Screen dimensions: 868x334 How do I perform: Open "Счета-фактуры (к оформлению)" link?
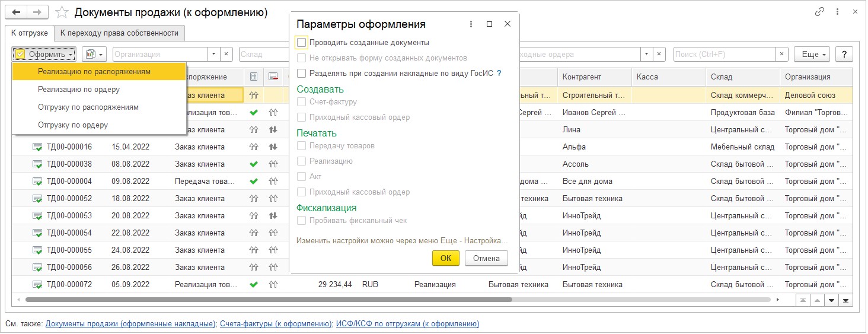[275, 324]
